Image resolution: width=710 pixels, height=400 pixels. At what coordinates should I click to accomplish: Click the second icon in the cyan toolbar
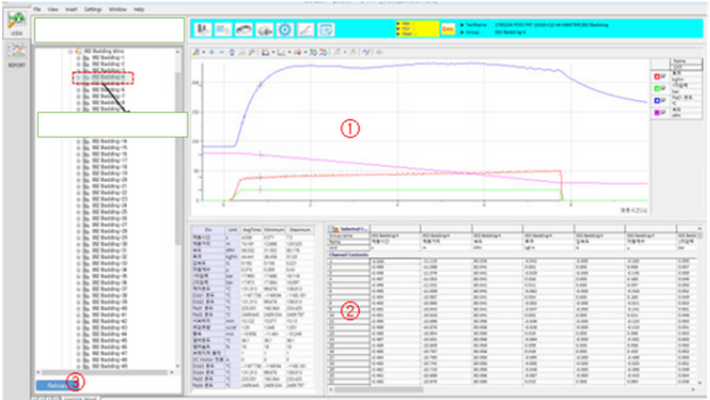[221, 30]
